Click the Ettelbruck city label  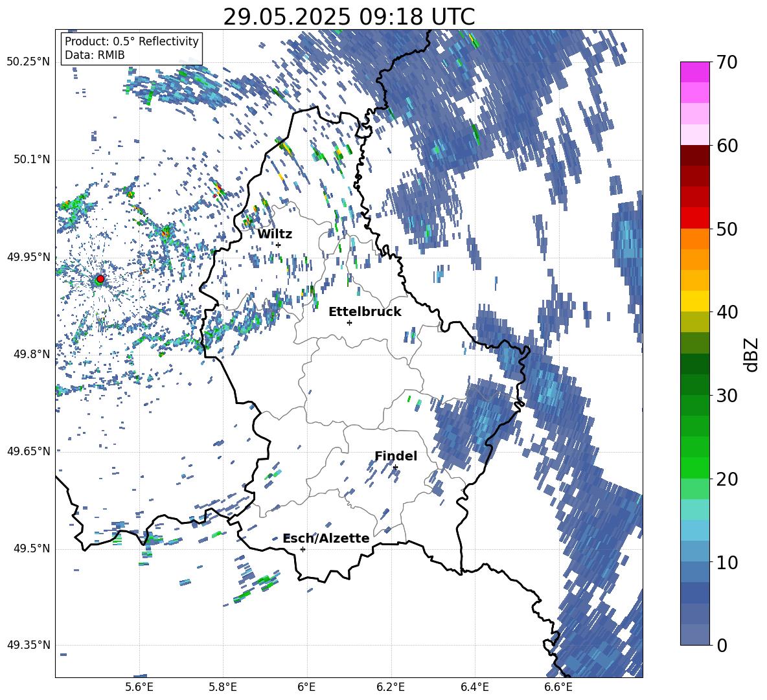(x=365, y=312)
